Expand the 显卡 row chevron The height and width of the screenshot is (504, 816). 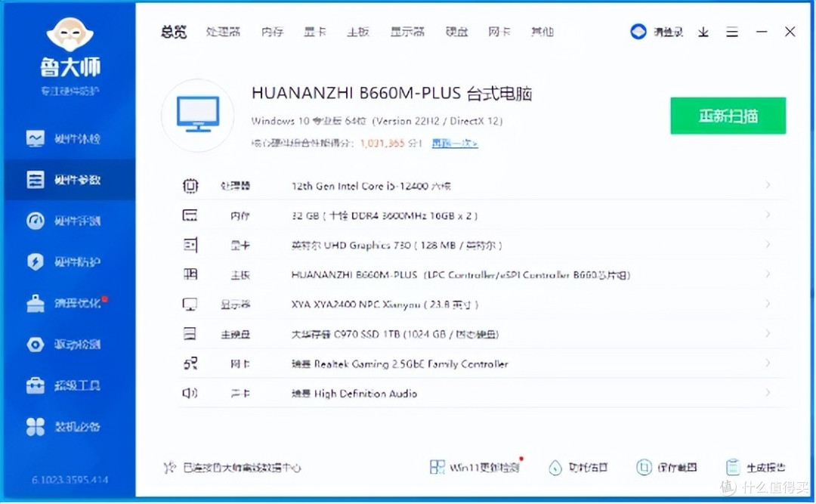point(768,244)
